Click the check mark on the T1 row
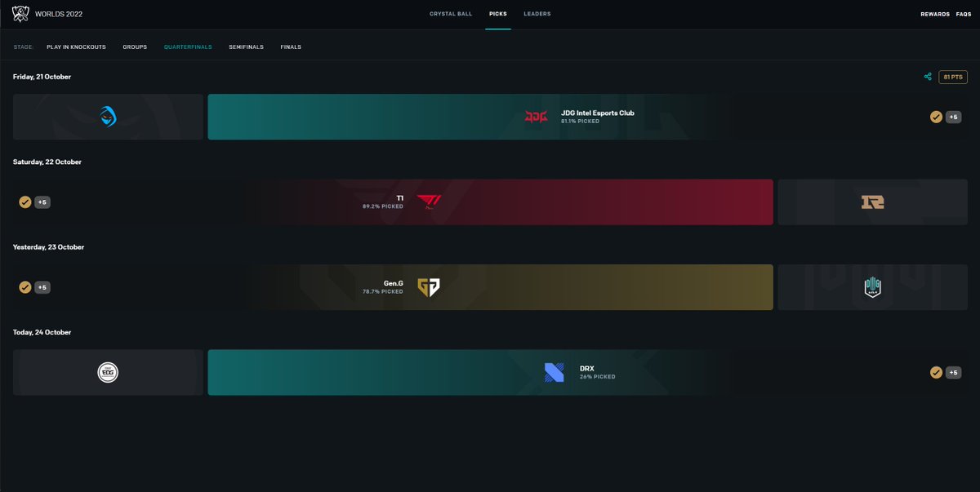The width and height of the screenshot is (980, 492). [x=24, y=202]
